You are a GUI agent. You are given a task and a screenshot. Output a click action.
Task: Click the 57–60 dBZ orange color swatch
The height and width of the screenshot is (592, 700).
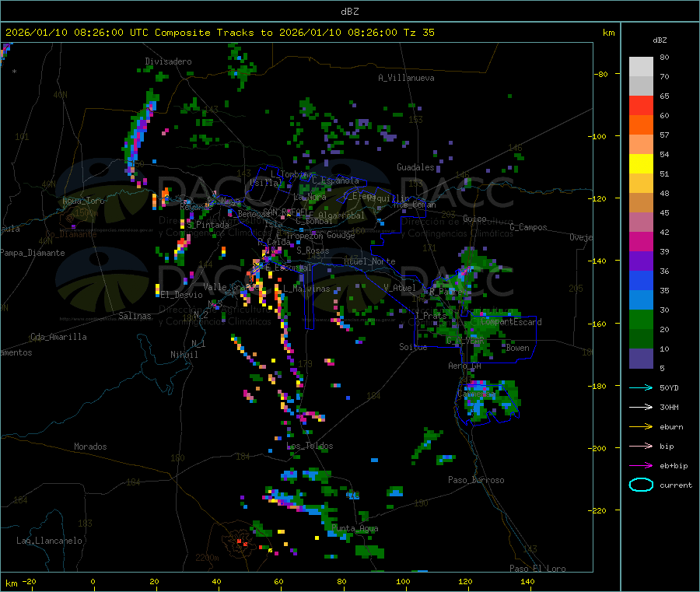(641, 125)
